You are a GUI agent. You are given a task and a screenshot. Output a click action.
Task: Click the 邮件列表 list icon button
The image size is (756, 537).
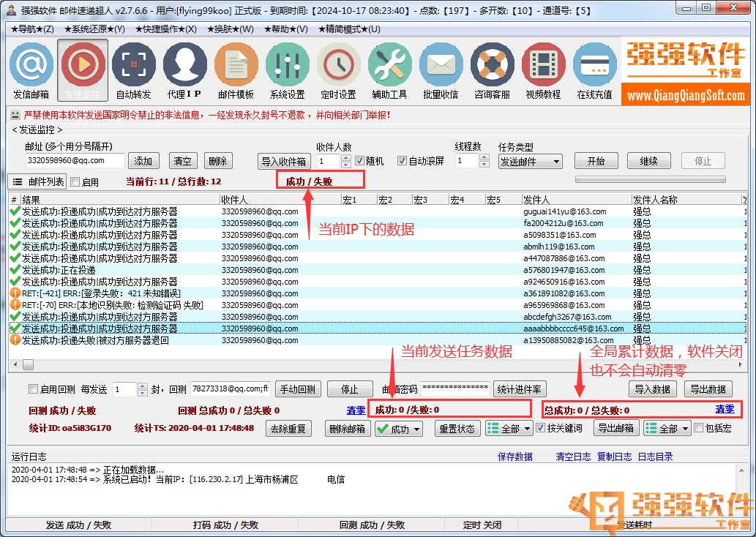[x=37, y=181]
